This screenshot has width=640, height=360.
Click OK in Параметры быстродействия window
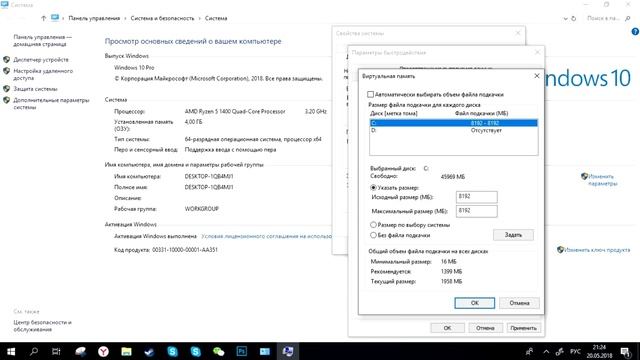[447, 328]
